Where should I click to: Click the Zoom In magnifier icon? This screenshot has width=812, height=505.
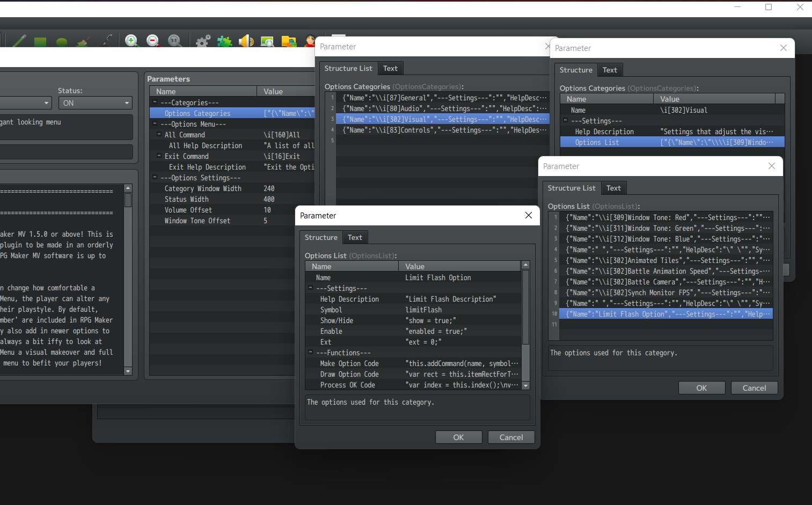131,41
